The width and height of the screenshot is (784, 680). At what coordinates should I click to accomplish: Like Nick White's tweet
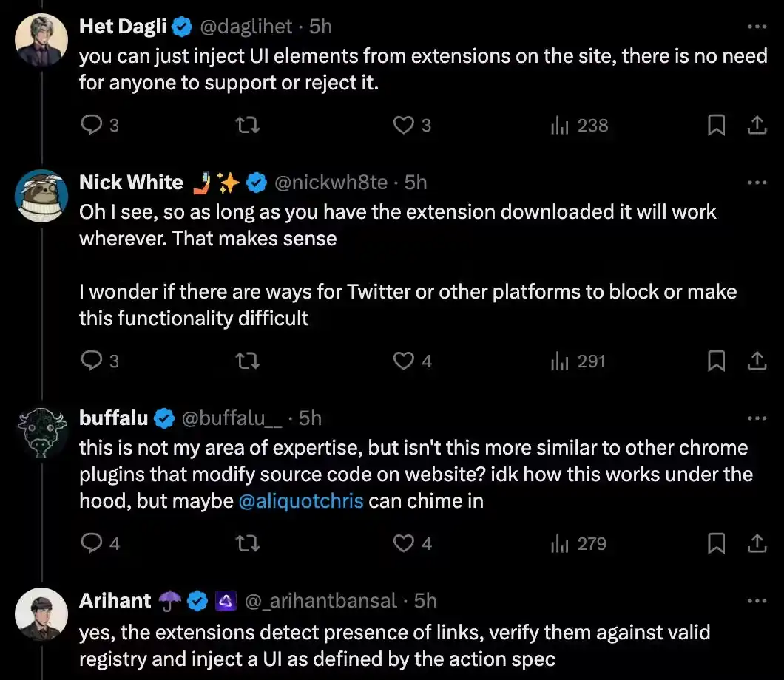click(x=403, y=361)
